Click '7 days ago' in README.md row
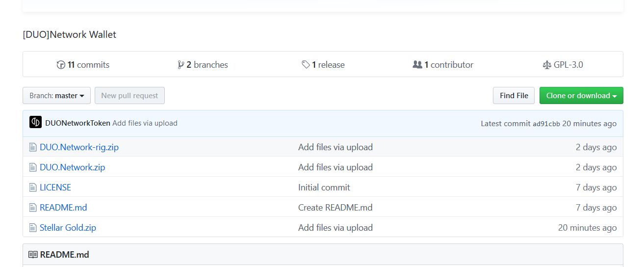The width and height of the screenshot is (644, 267). point(596,208)
